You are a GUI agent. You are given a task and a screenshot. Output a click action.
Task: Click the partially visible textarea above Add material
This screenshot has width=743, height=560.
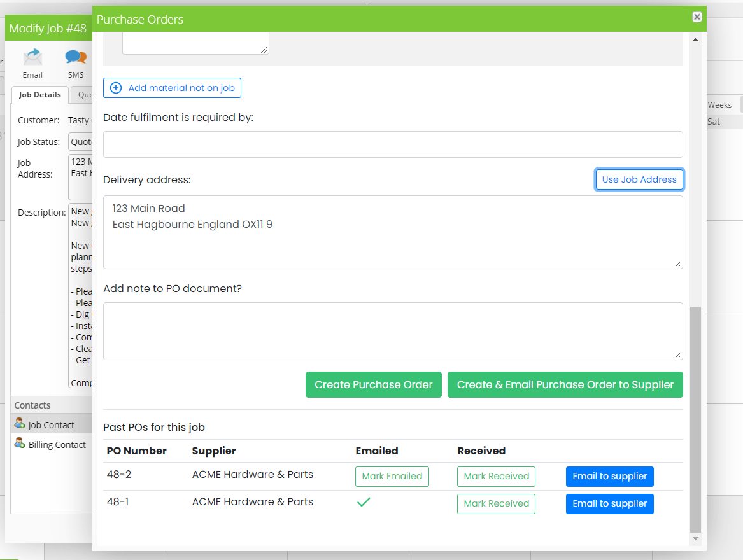195,43
